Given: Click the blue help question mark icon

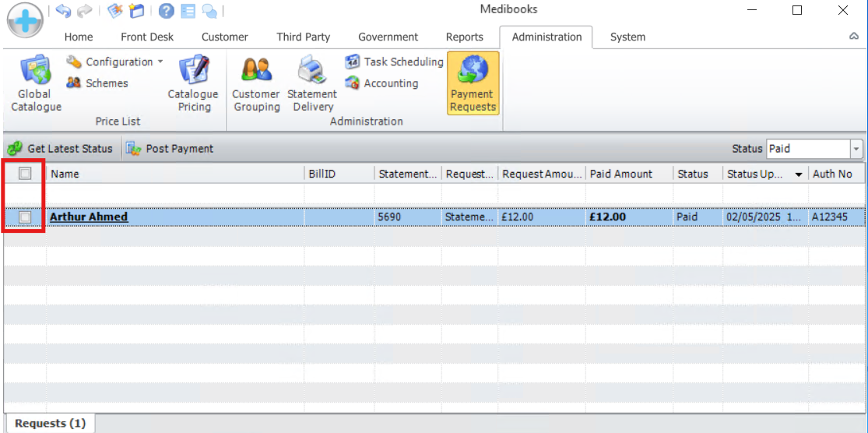Looking at the screenshot, I should (x=166, y=11).
